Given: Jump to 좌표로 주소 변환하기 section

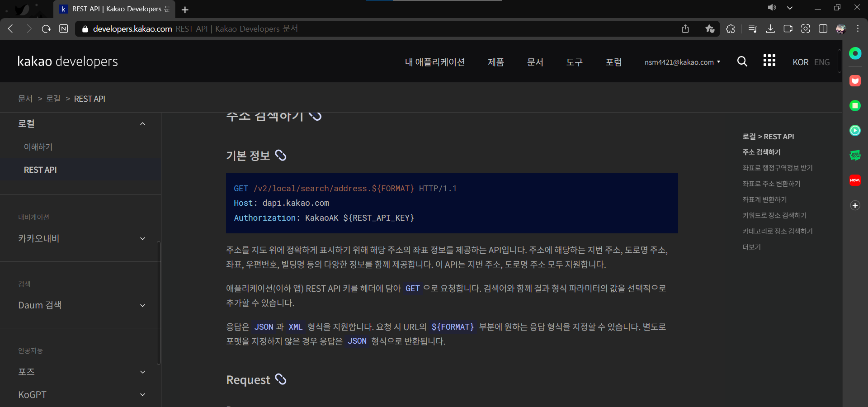Looking at the screenshot, I should (771, 184).
